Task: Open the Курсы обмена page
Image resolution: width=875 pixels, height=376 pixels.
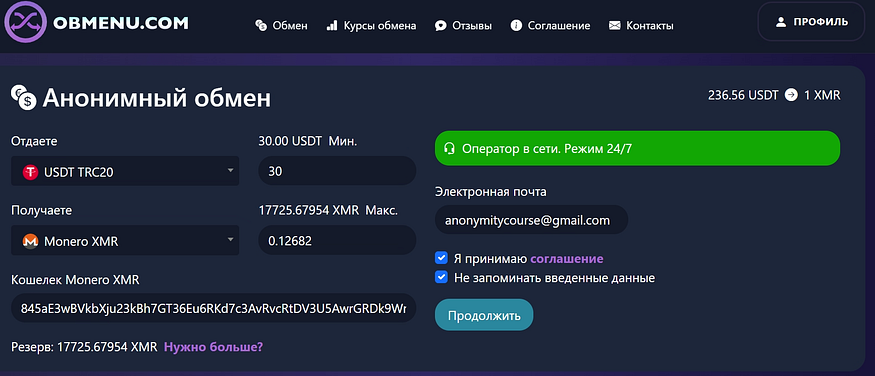Action: pyautogui.click(x=371, y=25)
